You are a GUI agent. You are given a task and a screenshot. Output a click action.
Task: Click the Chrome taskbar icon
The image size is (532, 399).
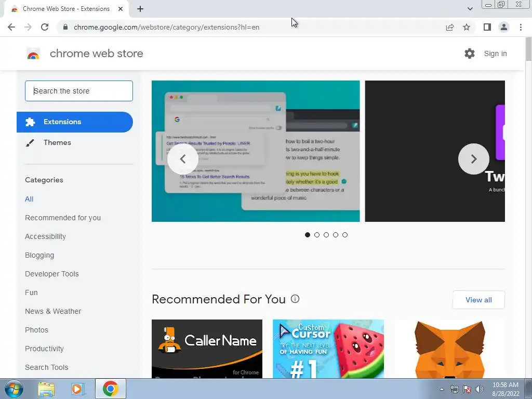click(111, 389)
